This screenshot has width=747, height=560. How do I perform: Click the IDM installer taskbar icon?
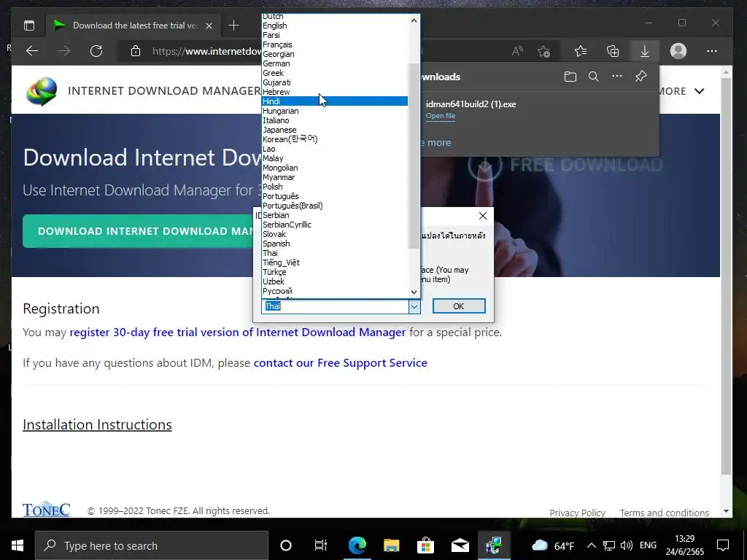pos(494,545)
